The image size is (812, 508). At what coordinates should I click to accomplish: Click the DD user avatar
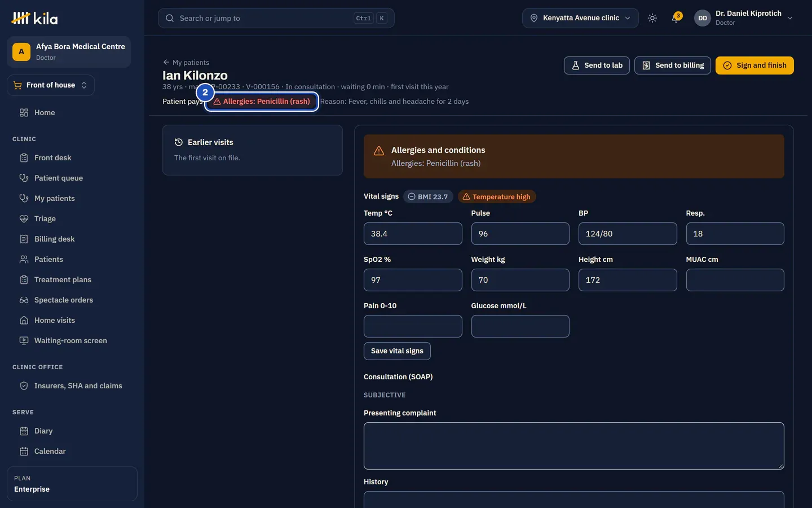pos(703,18)
